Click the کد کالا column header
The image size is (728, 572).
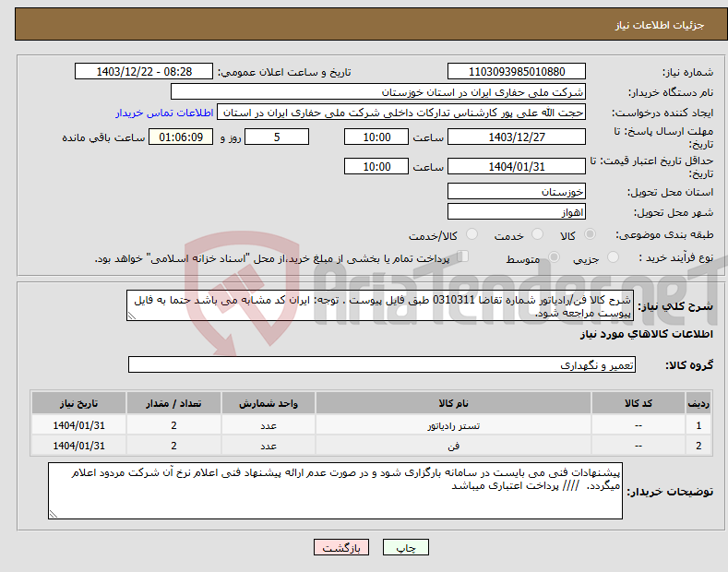[x=638, y=403]
